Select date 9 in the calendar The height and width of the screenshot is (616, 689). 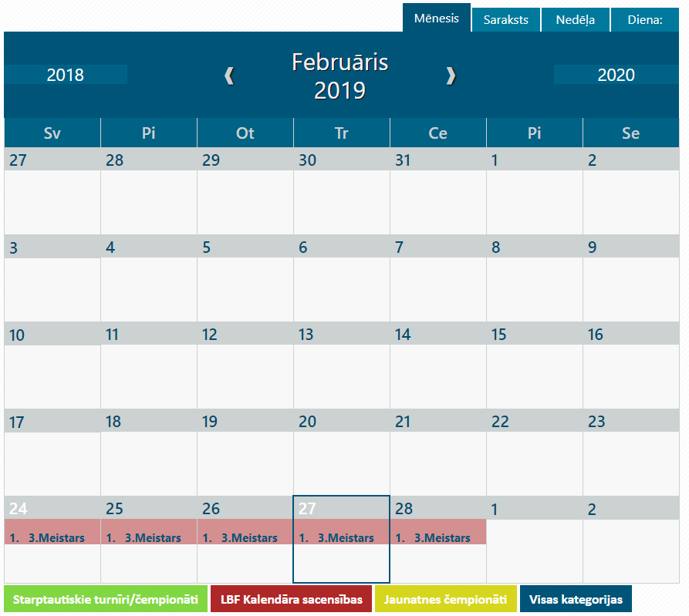(x=592, y=247)
